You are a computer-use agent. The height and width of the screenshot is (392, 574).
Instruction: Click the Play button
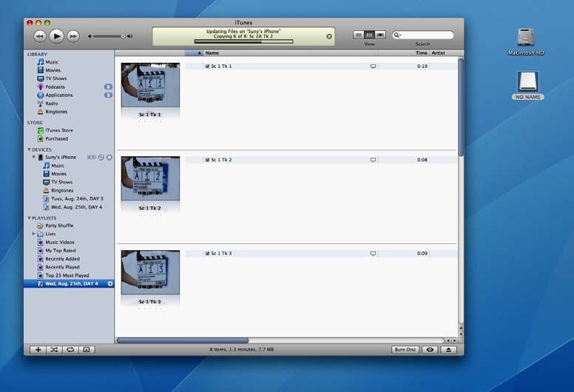[x=56, y=36]
